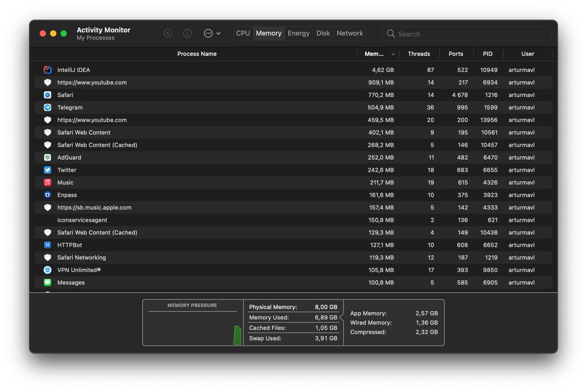
Task: Click the Twitter process name
Action: (x=67, y=170)
